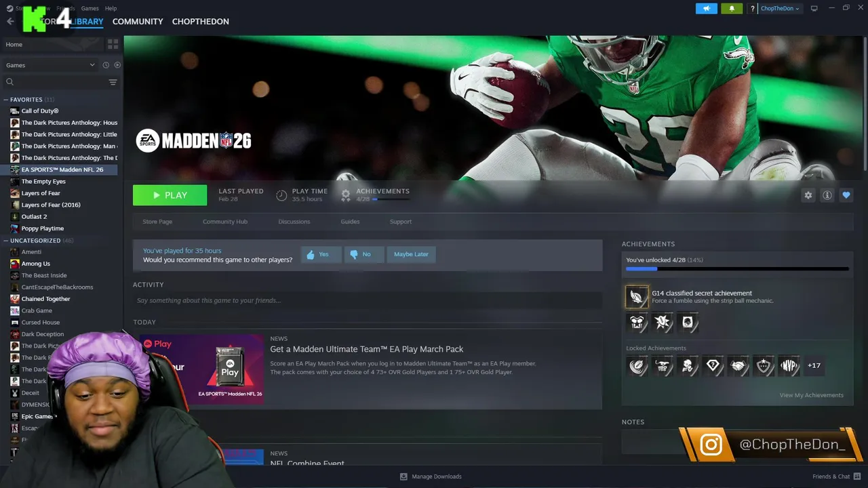This screenshot has width=868, height=488.
Task: Open View My Achievements link
Action: [811, 395]
